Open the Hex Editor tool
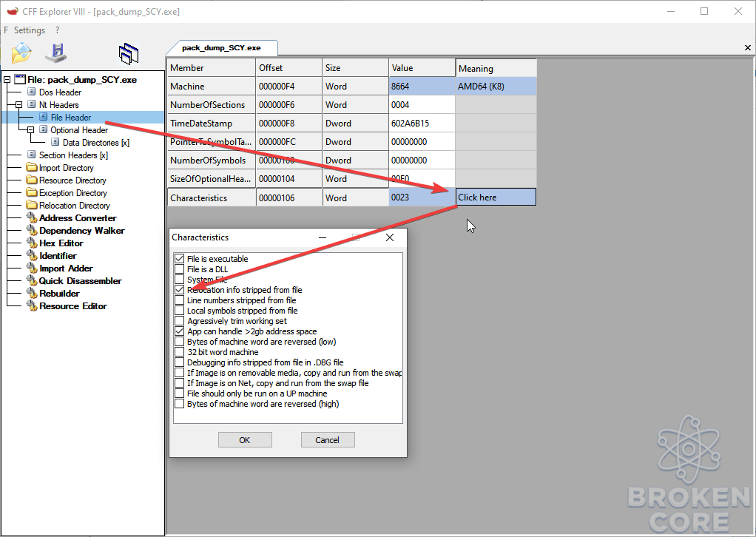The image size is (756, 537). (61, 243)
